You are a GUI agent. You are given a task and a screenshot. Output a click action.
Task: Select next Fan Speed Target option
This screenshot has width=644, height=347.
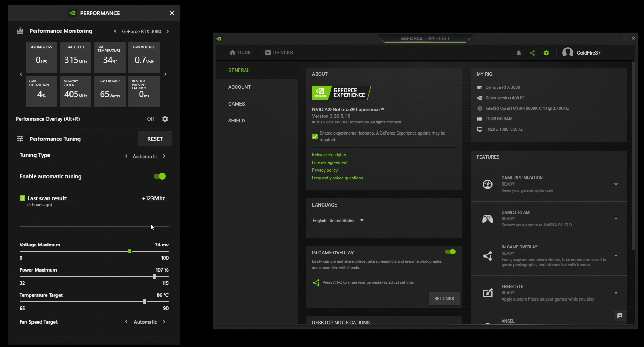164,322
